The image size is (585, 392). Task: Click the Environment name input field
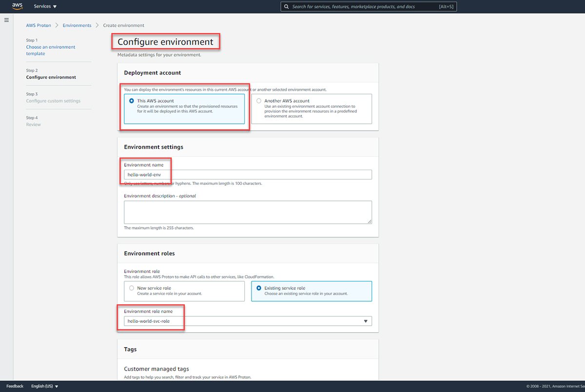[x=248, y=174]
